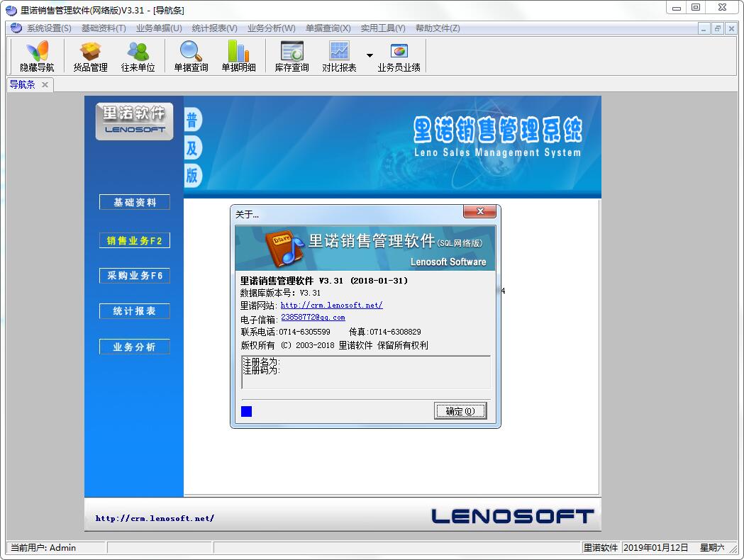Click the 数据库版本号: V3.31 text

click(280, 293)
